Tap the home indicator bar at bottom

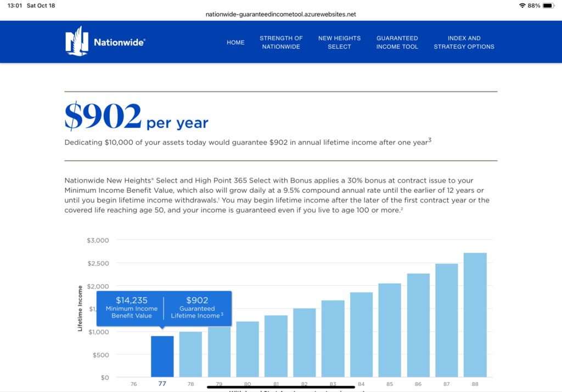(x=280, y=387)
